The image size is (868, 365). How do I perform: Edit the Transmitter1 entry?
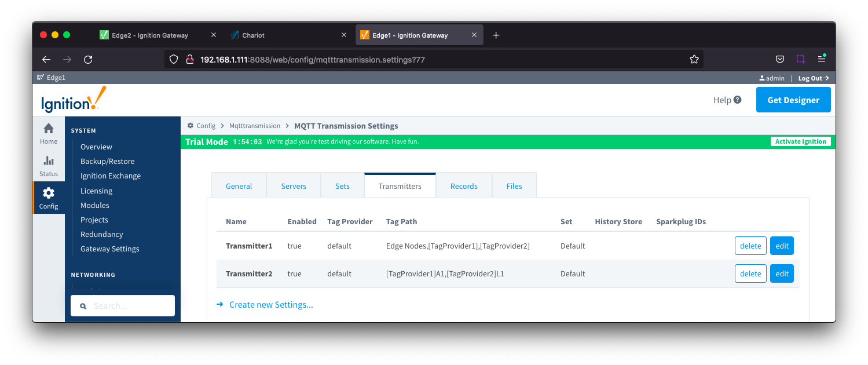click(782, 246)
